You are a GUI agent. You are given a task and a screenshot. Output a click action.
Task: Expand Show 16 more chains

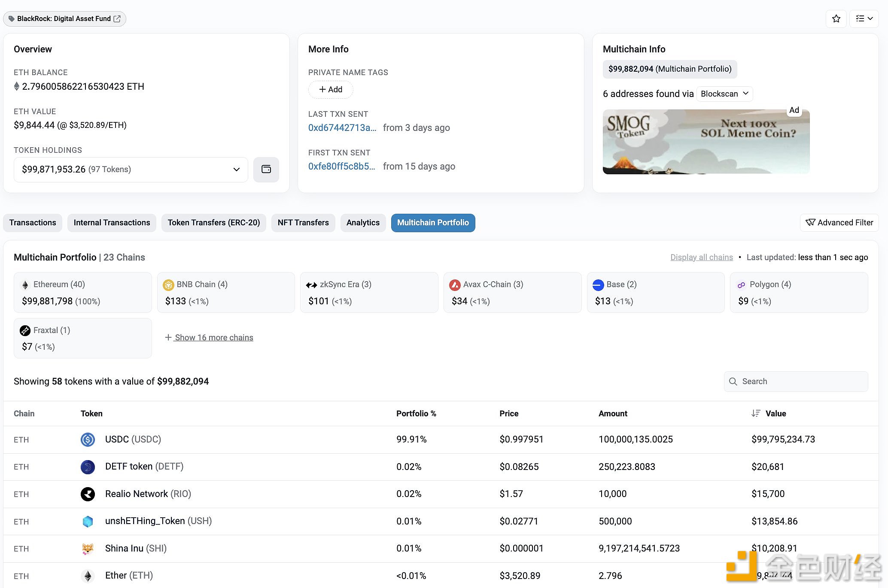(x=209, y=338)
